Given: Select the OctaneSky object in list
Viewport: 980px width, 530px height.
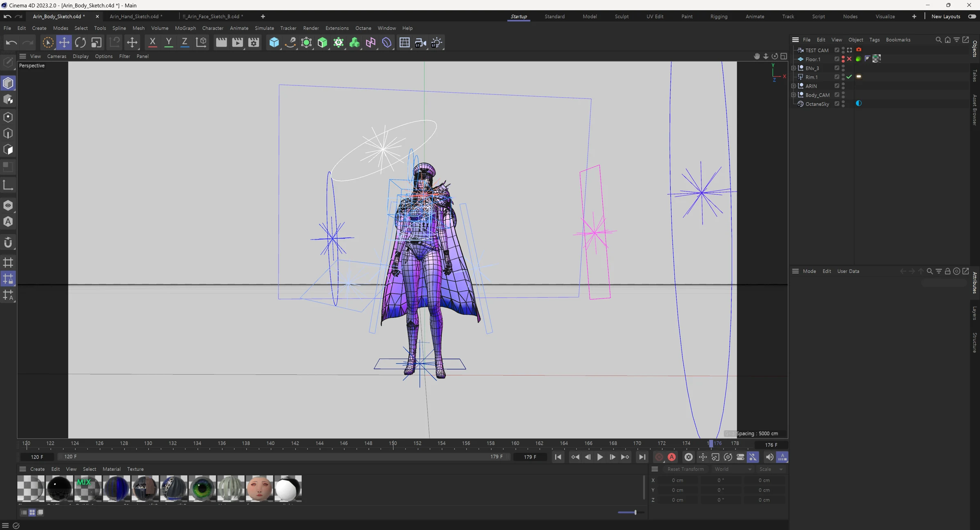Looking at the screenshot, I should [x=817, y=104].
